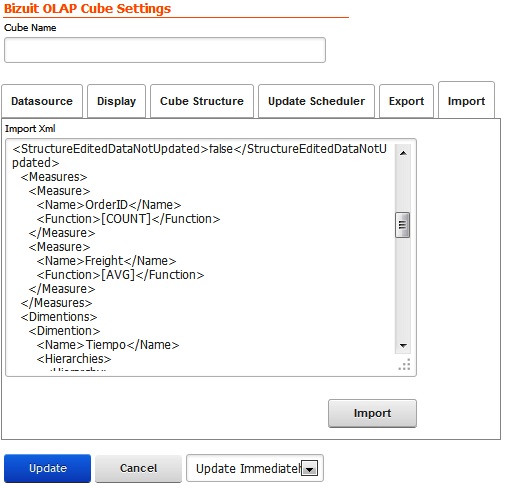Click the Freight Name line in Xml

coord(106,261)
